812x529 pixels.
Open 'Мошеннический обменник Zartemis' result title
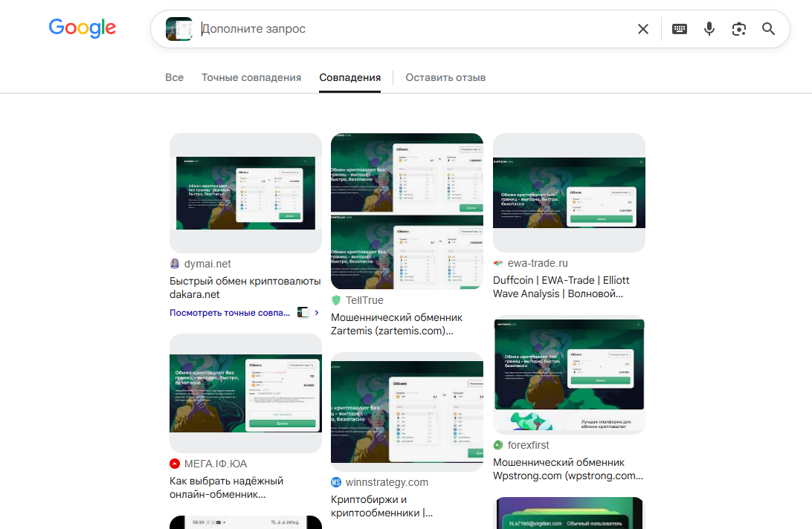pyautogui.click(x=396, y=324)
